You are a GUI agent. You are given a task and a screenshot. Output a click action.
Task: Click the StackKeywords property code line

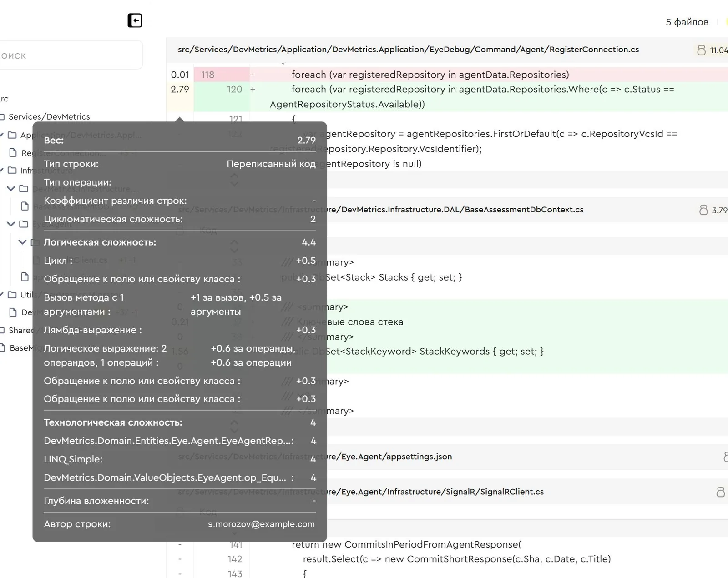[435, 352]
